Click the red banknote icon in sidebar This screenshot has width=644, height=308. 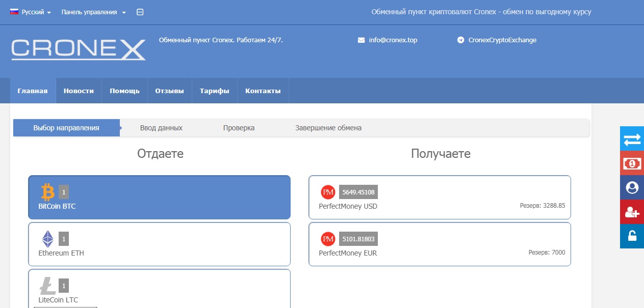click(632, 163)
